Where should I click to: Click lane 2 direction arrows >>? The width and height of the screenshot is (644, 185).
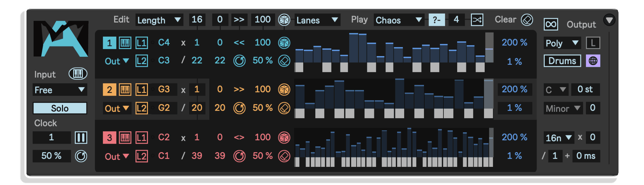(x=239, y=89)
